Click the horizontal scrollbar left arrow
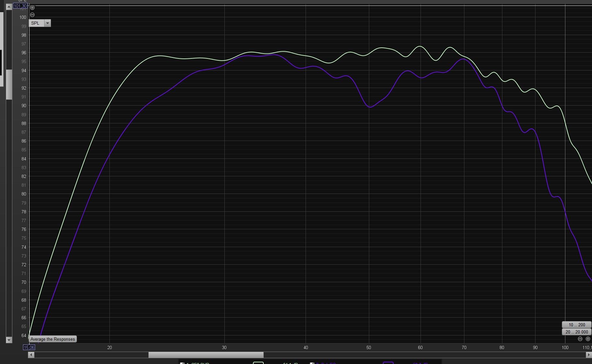Viewport: 592px width, 364px height. (31, 355)
